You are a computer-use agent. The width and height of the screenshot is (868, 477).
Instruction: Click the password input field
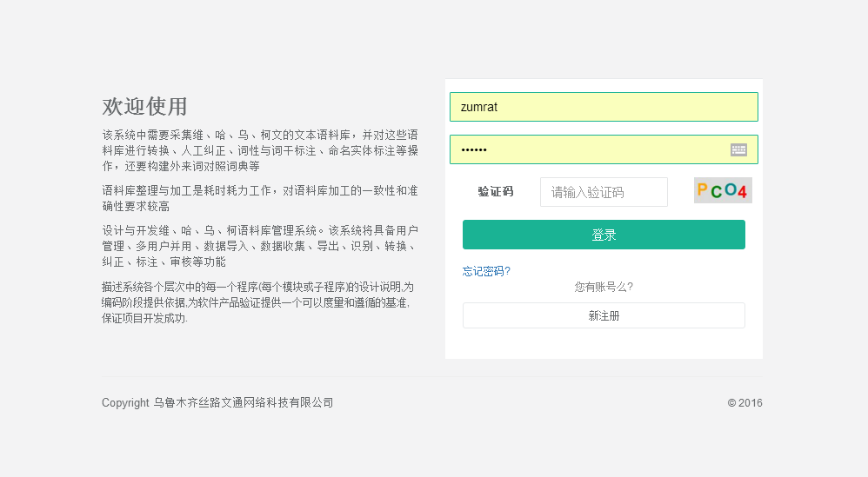tap(604, 149)
